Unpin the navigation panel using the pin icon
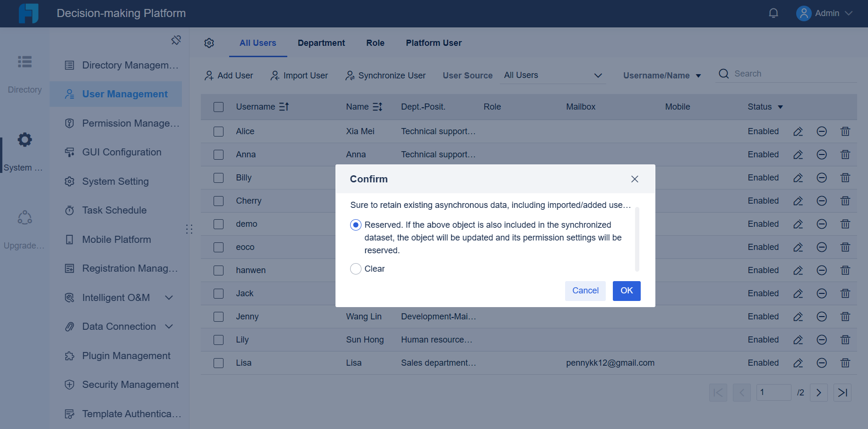 [176, 40]
